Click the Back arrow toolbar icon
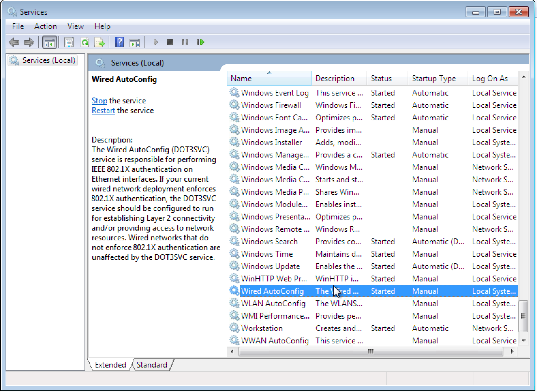Viewport: 537px width, 392px height. tap(14, 42)
